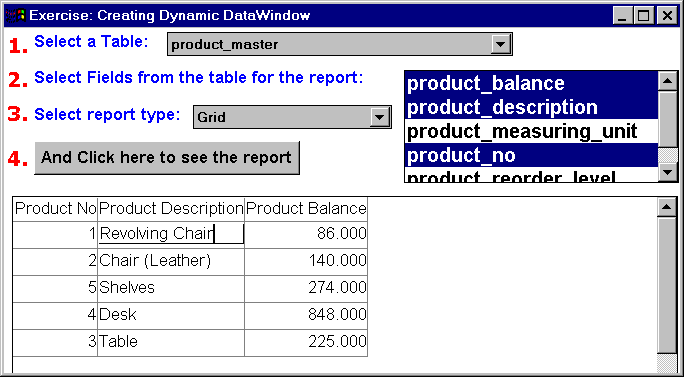Click the 848.000 balance cell
The image size is (684, 377).
[306, 315]
